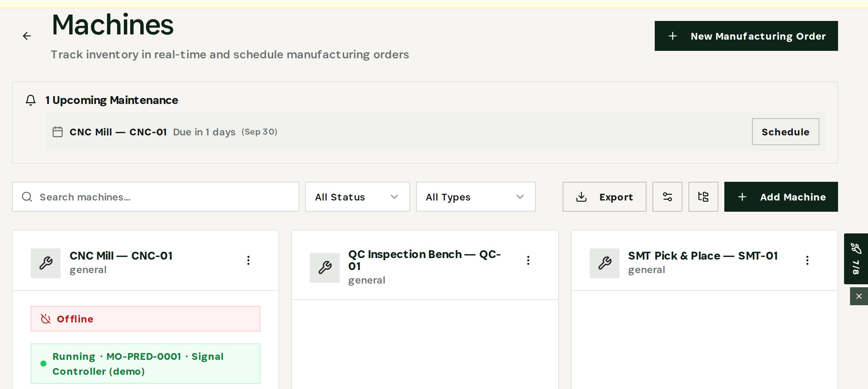868x389 pixels.
Task: Open three-dot menu for SMT Pick & Place
Action: tap(807, 260)
